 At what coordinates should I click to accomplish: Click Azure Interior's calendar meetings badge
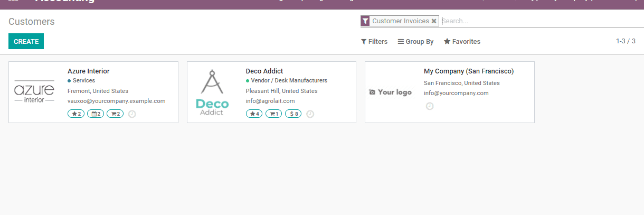pos(96,114)
